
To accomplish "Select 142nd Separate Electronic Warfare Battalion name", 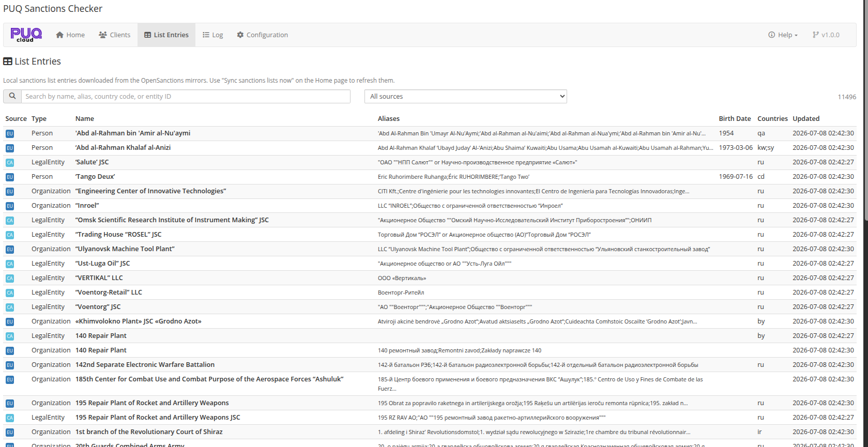I will point(145,364).
